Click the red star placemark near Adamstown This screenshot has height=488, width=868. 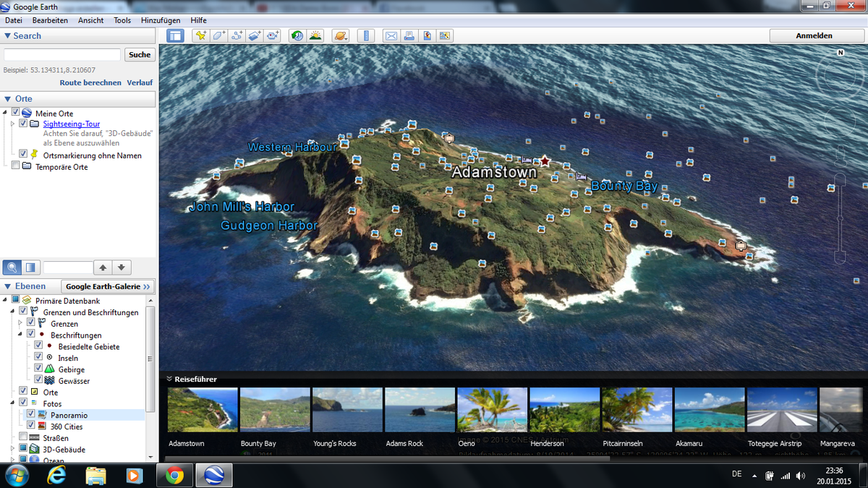545,161
